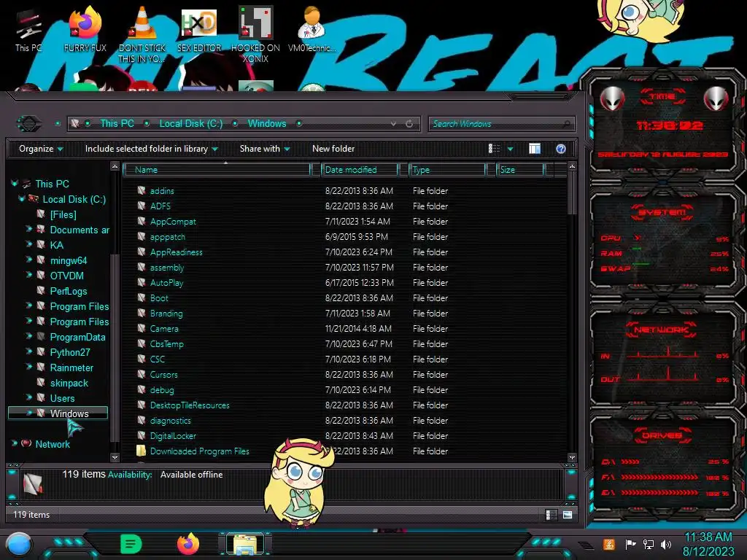
Task: Open the green notes app on taskbar
Action: [x=131, y=544]
